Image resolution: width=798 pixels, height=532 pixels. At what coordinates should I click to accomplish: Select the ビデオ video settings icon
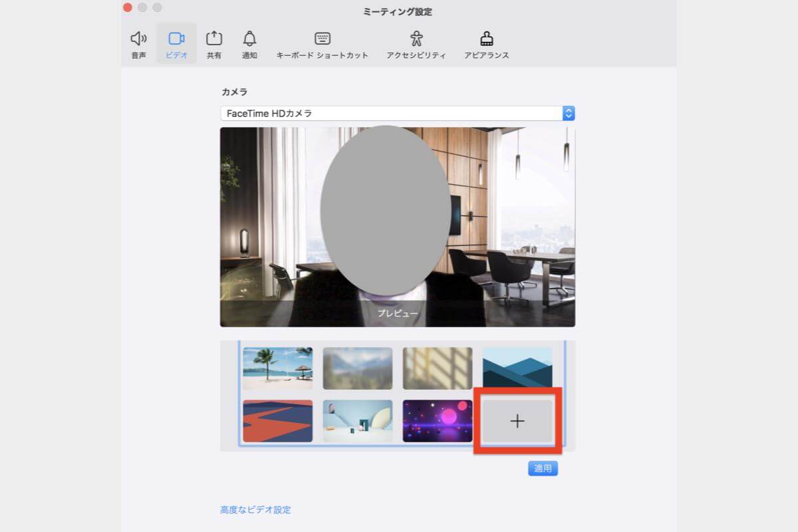tap(175, 43)
